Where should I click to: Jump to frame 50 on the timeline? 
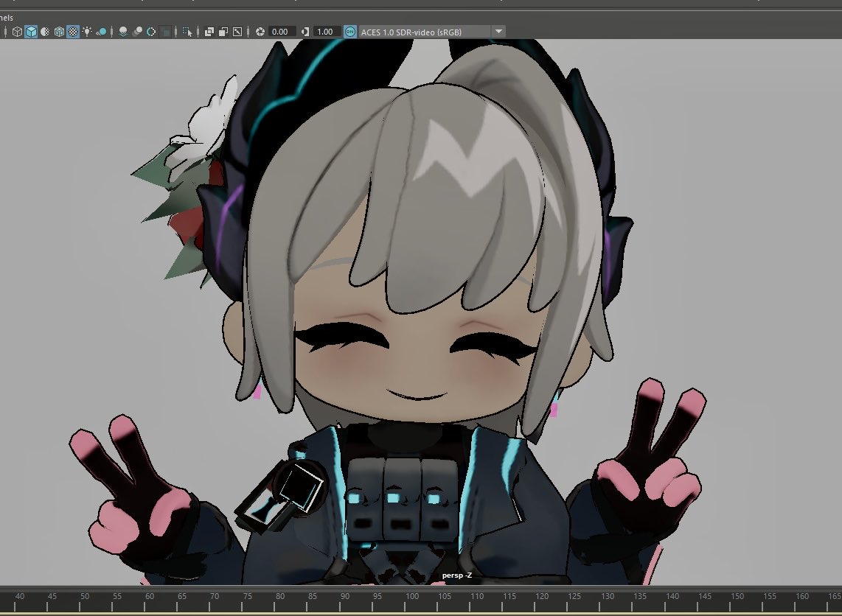click(85, 596)
